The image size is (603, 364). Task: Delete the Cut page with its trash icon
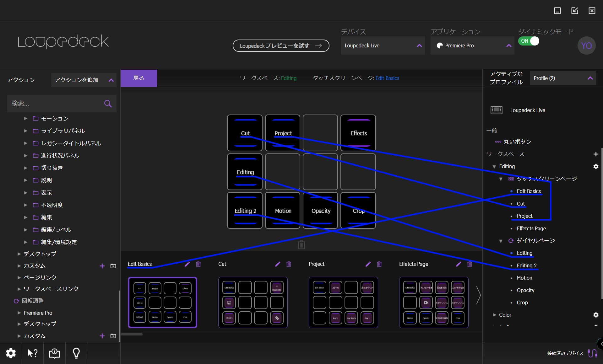[289, 264]
